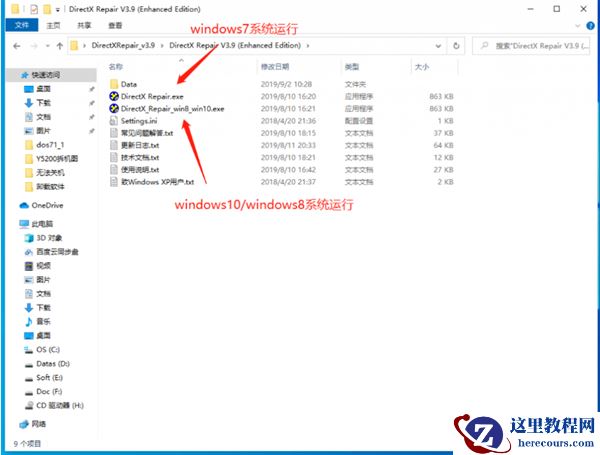Select DirectX Repair.exe application icon
Image resolution: width=600 pixels, height=455 pixels.
click(x=114, y=96)
